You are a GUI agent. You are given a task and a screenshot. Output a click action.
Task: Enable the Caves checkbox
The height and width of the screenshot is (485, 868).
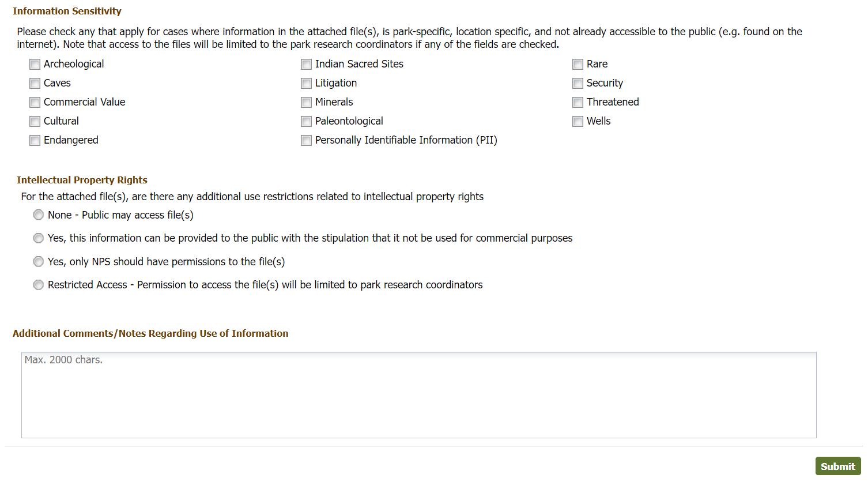coord(35,83)
